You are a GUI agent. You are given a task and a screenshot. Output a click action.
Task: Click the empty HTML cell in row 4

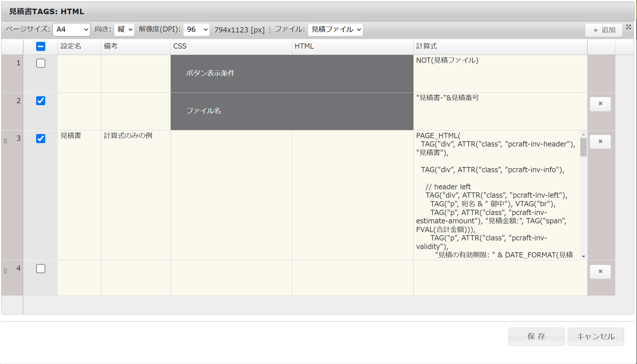click(x=353, y=278)
